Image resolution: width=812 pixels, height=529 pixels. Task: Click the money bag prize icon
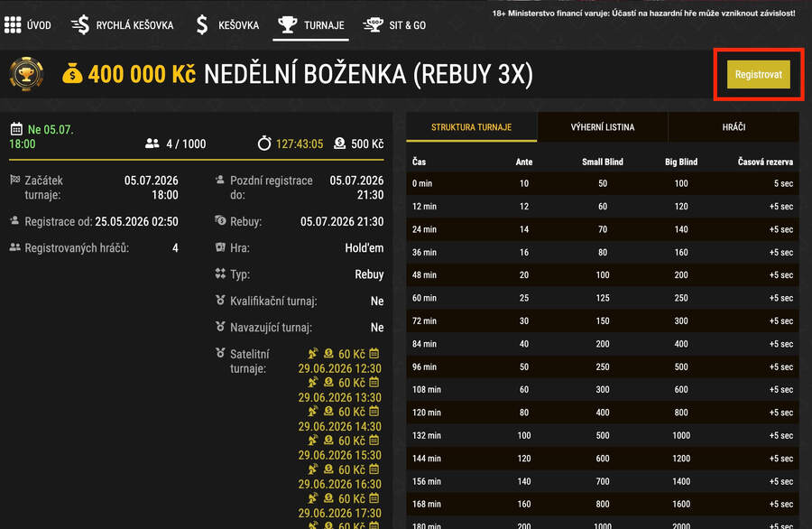pos(72,74)
